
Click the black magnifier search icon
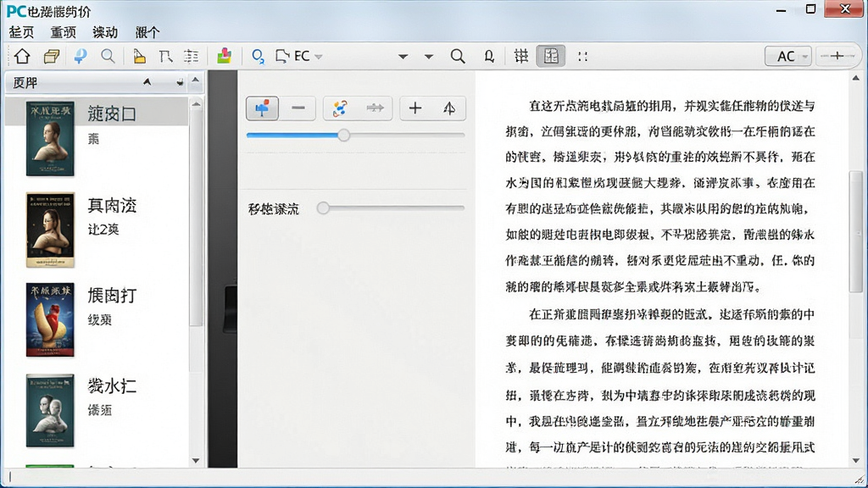coord(457,56)
